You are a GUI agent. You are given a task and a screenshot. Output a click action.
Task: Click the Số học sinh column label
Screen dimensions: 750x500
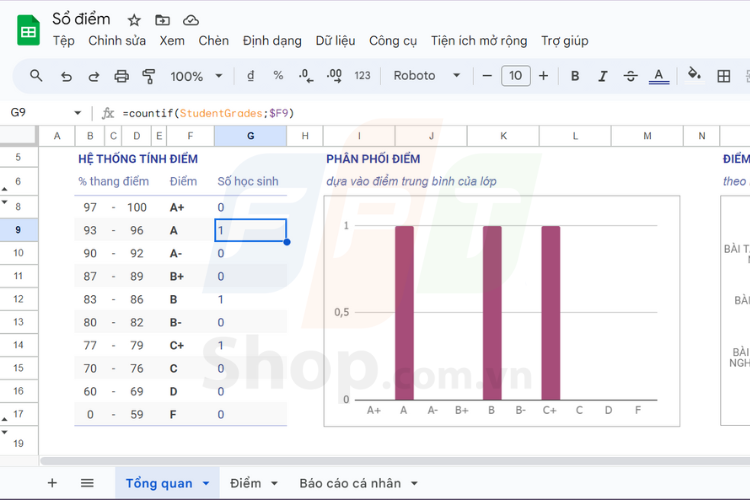point(248,181)
